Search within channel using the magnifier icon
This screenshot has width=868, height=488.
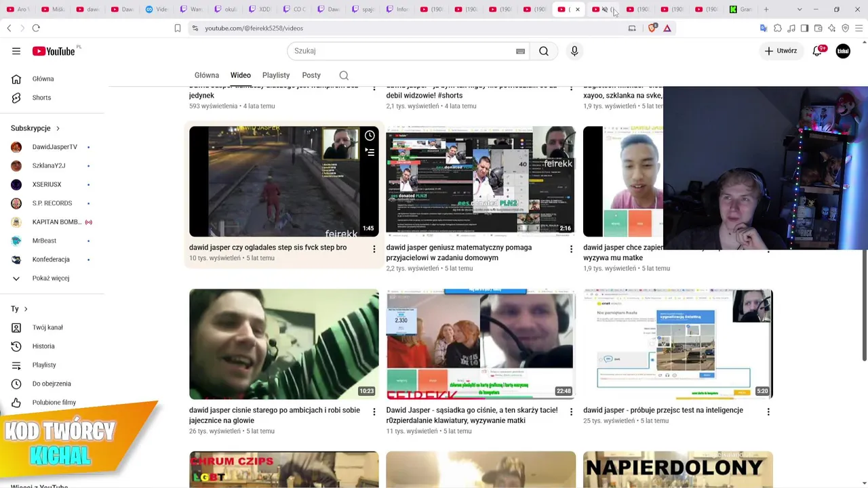(344, 75)
